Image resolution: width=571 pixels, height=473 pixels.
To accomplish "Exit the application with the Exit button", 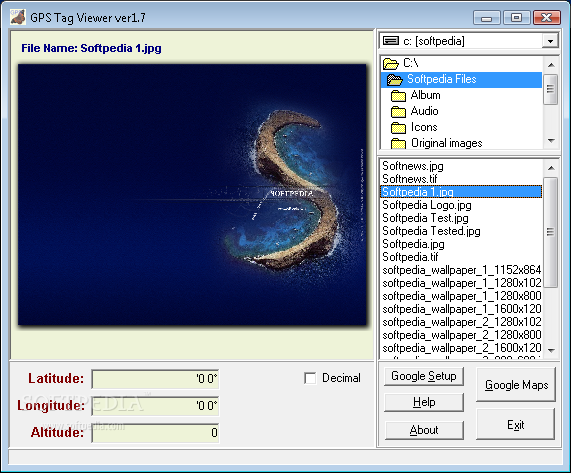I will tap(516, 424).
